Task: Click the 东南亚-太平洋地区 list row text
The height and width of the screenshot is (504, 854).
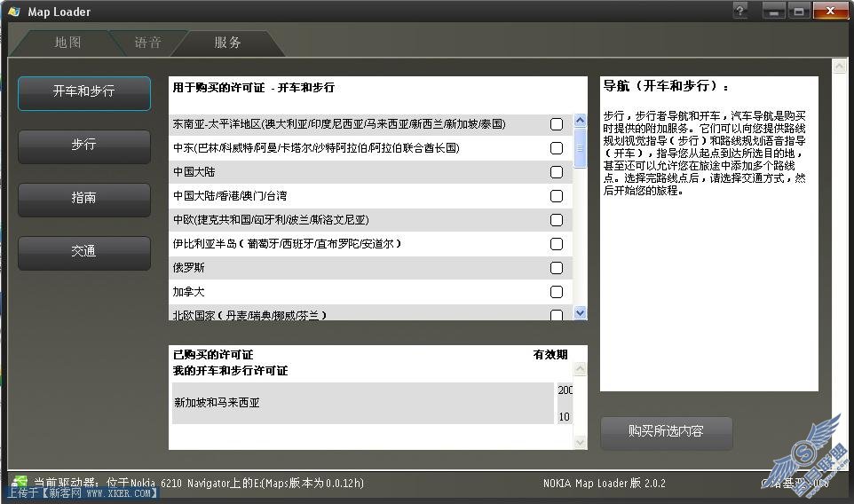Action: pyautogui.click(x=339, y=124)
